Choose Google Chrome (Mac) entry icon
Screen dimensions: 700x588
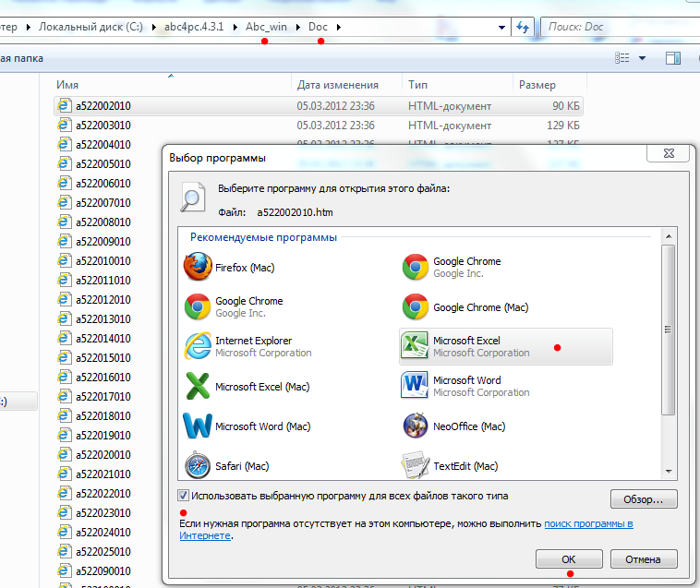coord(416,307)
